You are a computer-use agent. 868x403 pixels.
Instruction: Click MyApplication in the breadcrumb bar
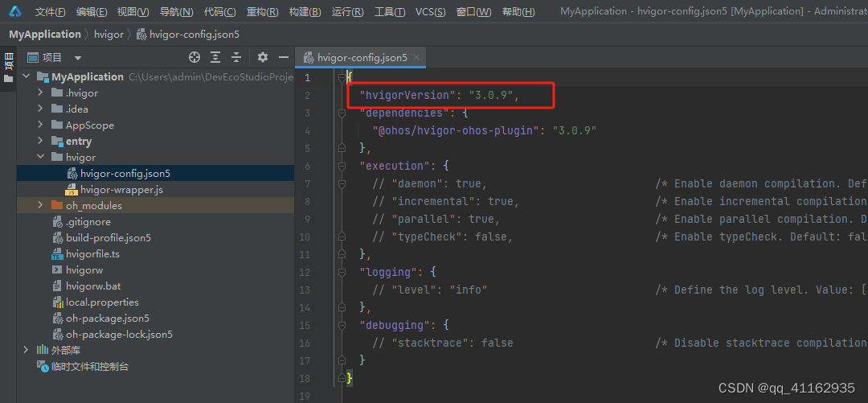point(45,35)
